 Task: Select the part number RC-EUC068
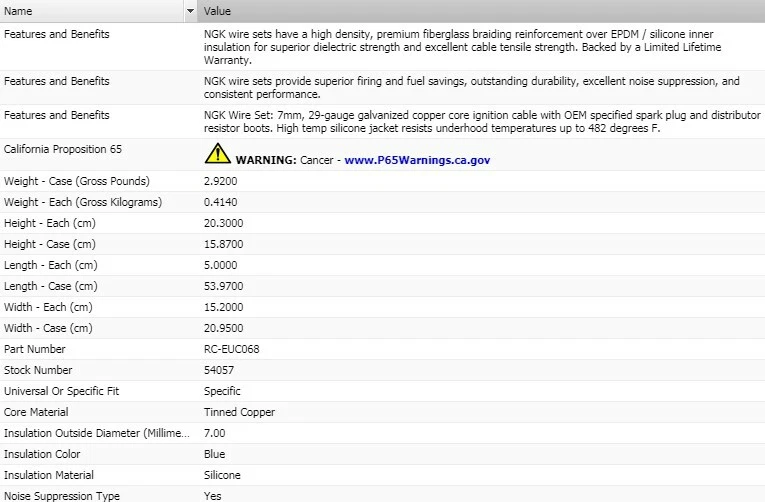tap(232, 349)
